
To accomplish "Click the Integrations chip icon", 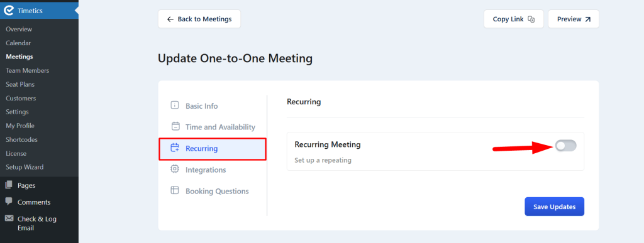I will (x=175, y=170).
